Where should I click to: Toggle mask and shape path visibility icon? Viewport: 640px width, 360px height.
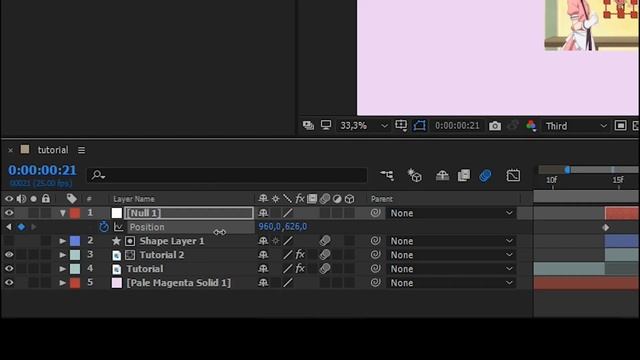coord(419,126)
